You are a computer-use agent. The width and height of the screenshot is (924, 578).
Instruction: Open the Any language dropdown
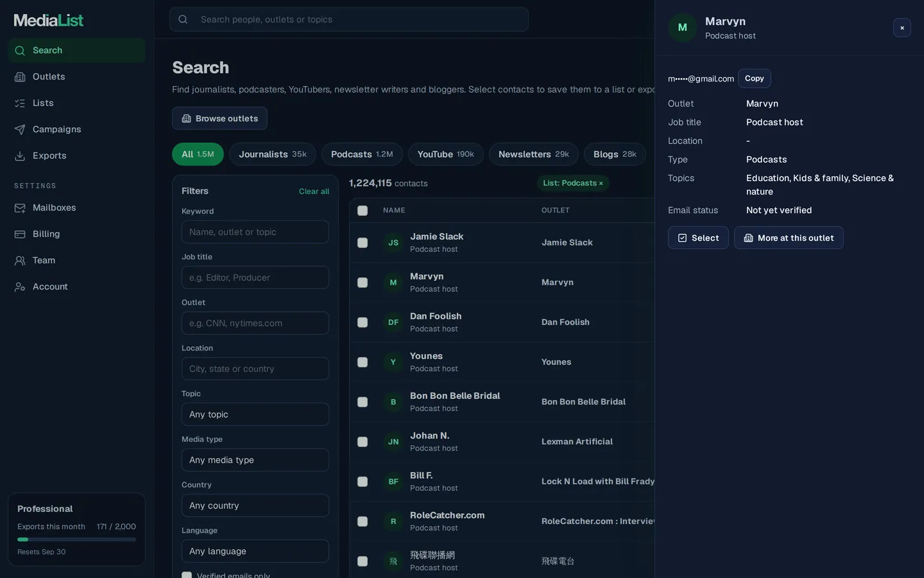click(x=255, y=551)
